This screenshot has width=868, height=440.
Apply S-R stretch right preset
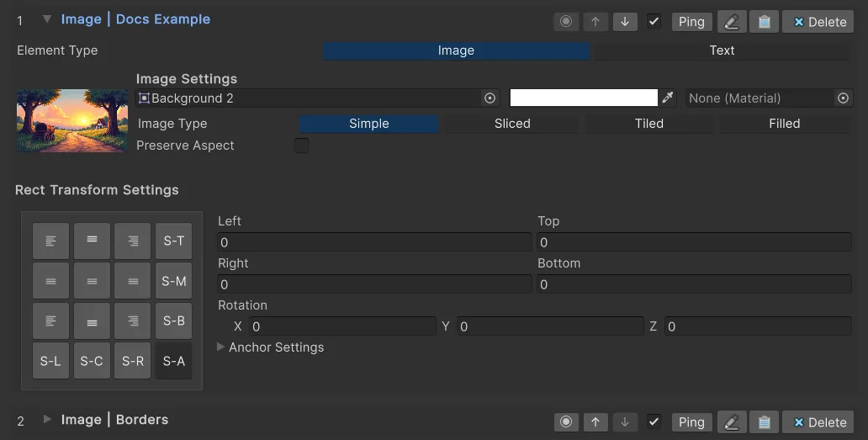[x=133, y=361]
